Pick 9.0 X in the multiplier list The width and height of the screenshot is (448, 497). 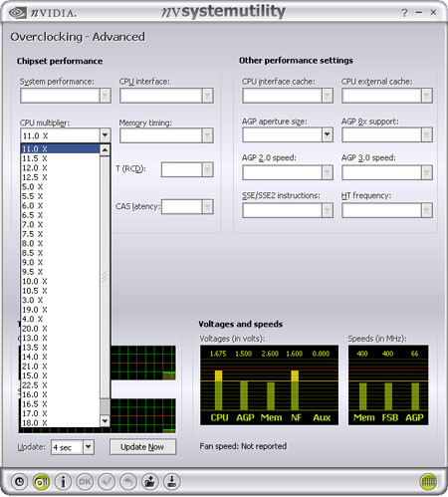60,262
